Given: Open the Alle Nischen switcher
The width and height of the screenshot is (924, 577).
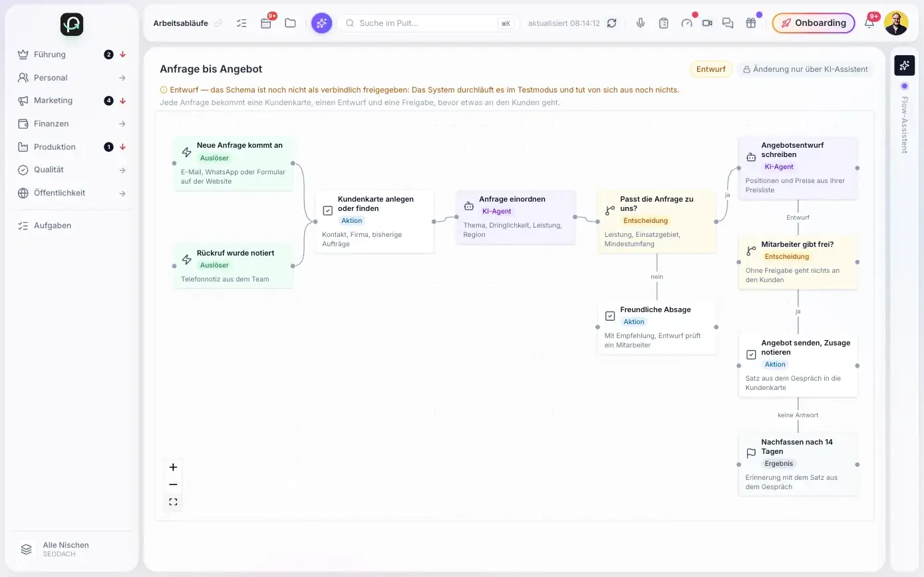Looking at the screenshot, I should click(x=72, y=549).
